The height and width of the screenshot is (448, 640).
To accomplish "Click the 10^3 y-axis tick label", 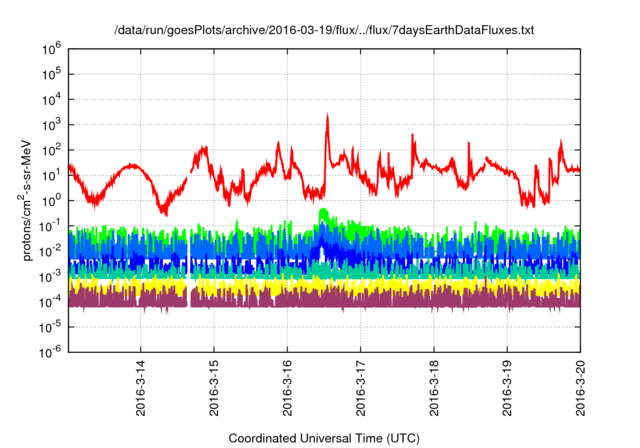I will pyautogui.click(x=51, y=124).
